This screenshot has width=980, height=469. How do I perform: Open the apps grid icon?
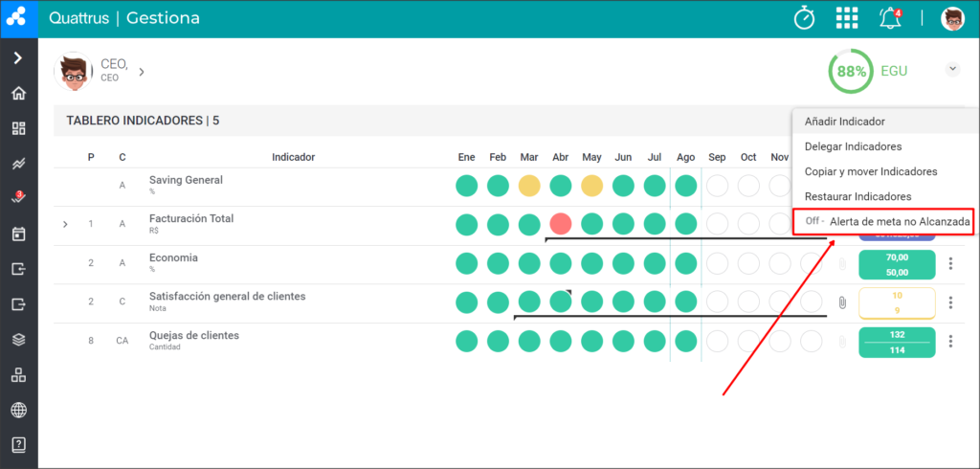coord(847,18)
